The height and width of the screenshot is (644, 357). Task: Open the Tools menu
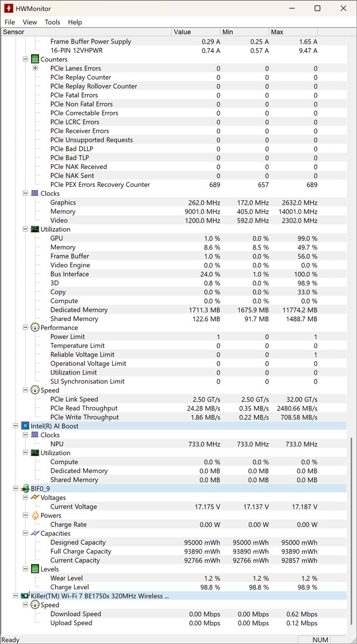click(x=53, y=22)
